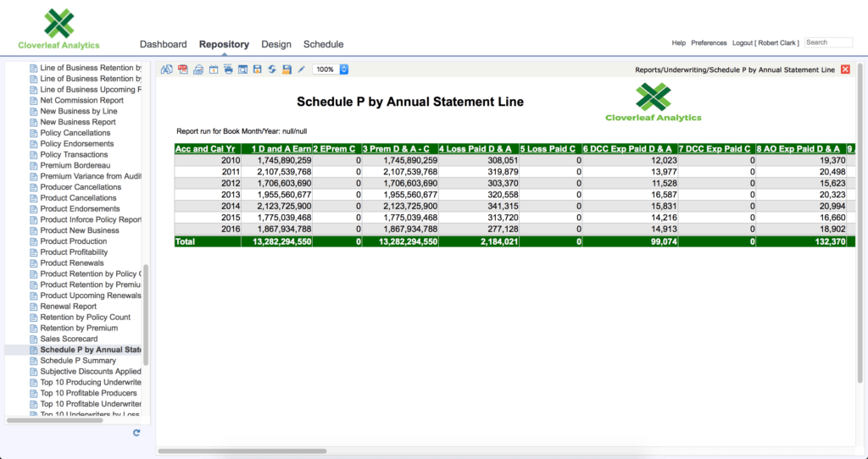
Task: Click the report horizontal scrollbar at bottom
Action: pyautogui.click(x=242, y=451)
